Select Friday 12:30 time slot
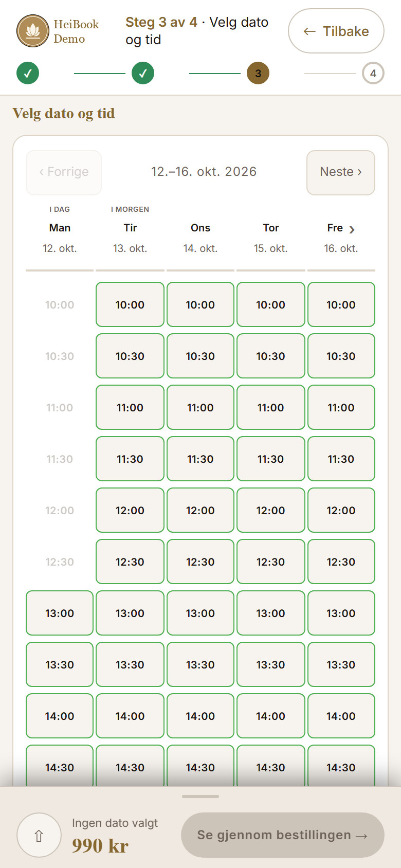Viewport: 401px width, 868px height. [341, 562]
